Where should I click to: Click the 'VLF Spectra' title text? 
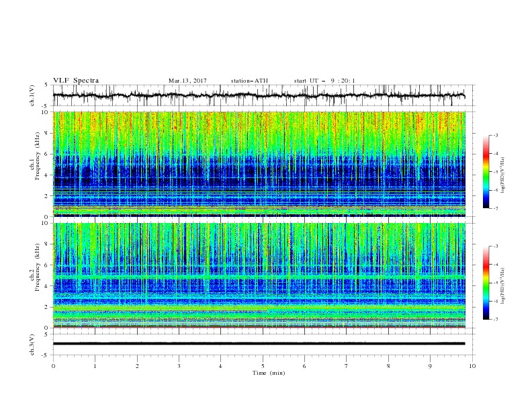[76, 81]
